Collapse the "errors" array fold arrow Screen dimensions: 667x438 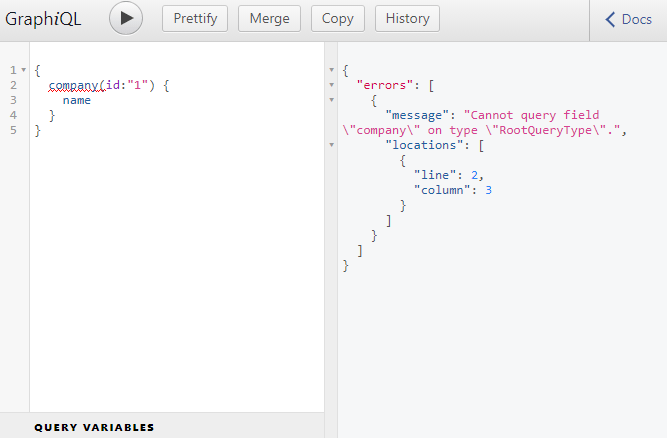tap(331, 86)
